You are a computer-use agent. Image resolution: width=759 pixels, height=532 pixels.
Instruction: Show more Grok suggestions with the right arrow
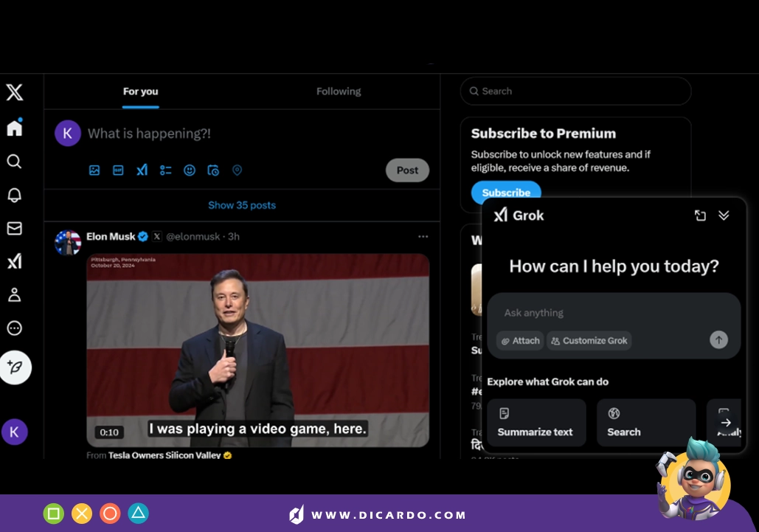pos(726,423)
